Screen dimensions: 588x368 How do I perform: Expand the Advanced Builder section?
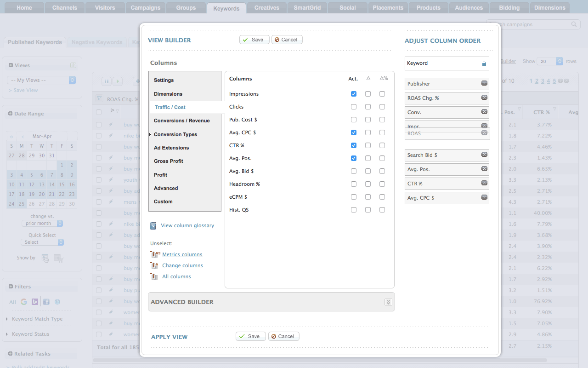[x=388, y=302]
